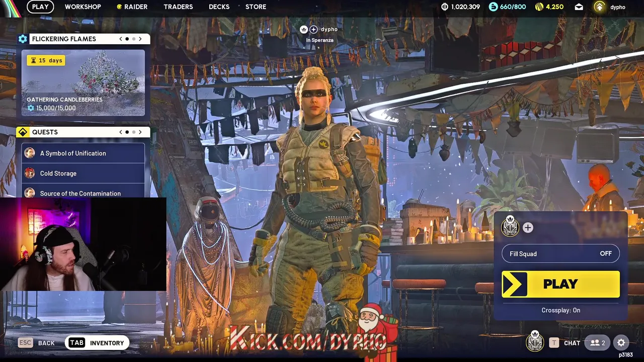644x362 pixels.
Task: Click player avatar emblem in squad panel
Action: coord(510,227)
